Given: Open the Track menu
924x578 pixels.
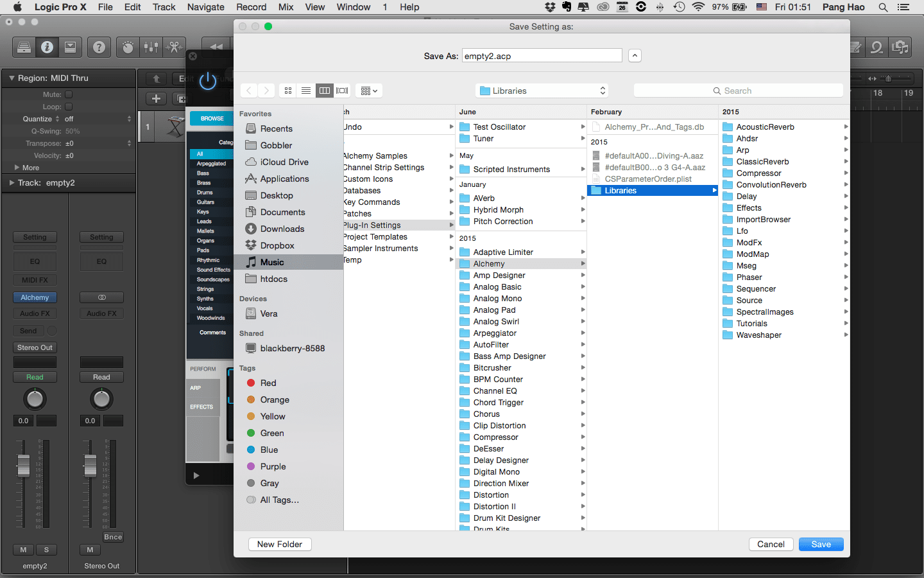Looking at the screenshot, I should 164,7.
